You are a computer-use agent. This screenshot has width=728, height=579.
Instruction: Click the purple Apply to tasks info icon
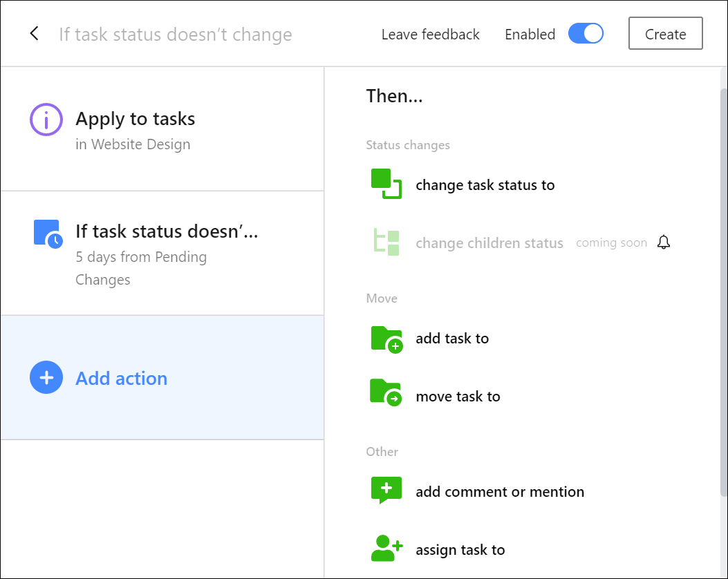tap(46, 120)
